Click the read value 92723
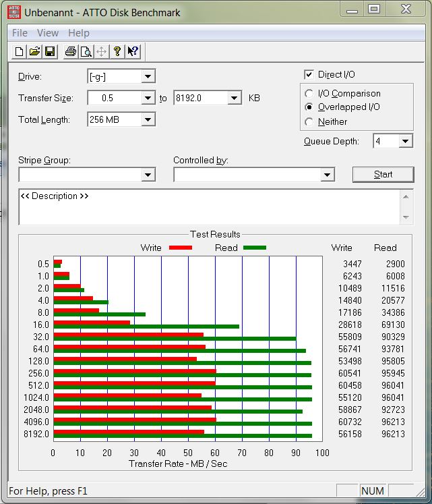This screenshot has width=432, height=504. coord(393,410)
